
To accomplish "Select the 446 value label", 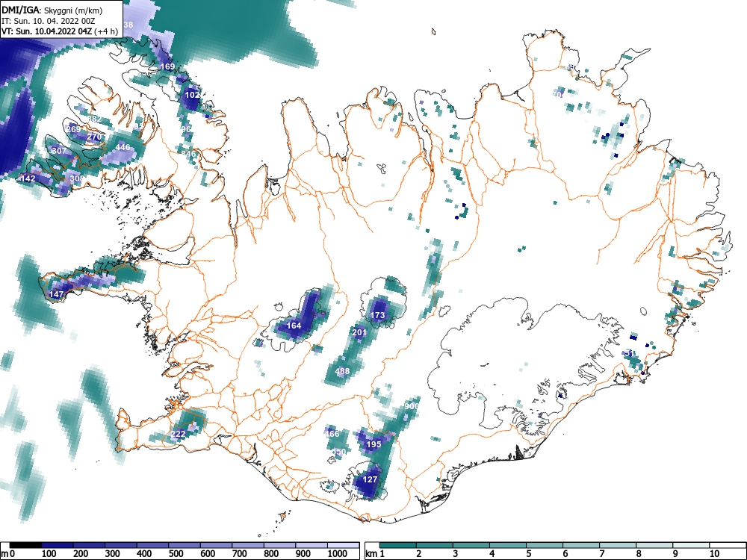I will point(123,147).
